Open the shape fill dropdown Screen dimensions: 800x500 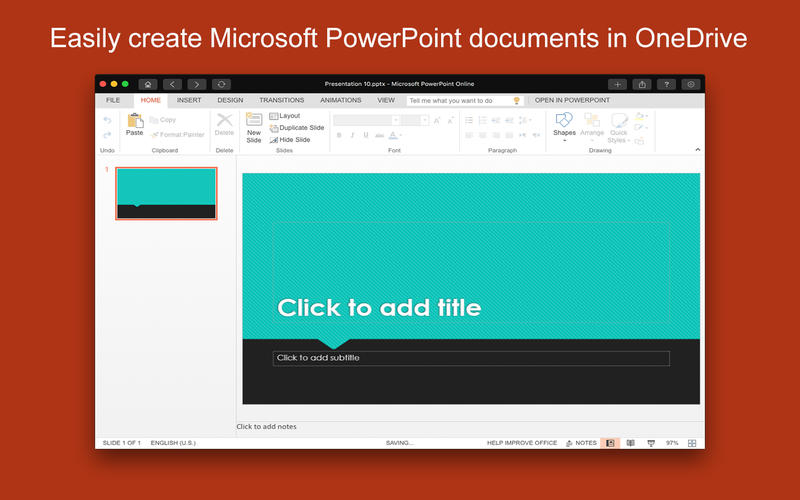[641, 117]
